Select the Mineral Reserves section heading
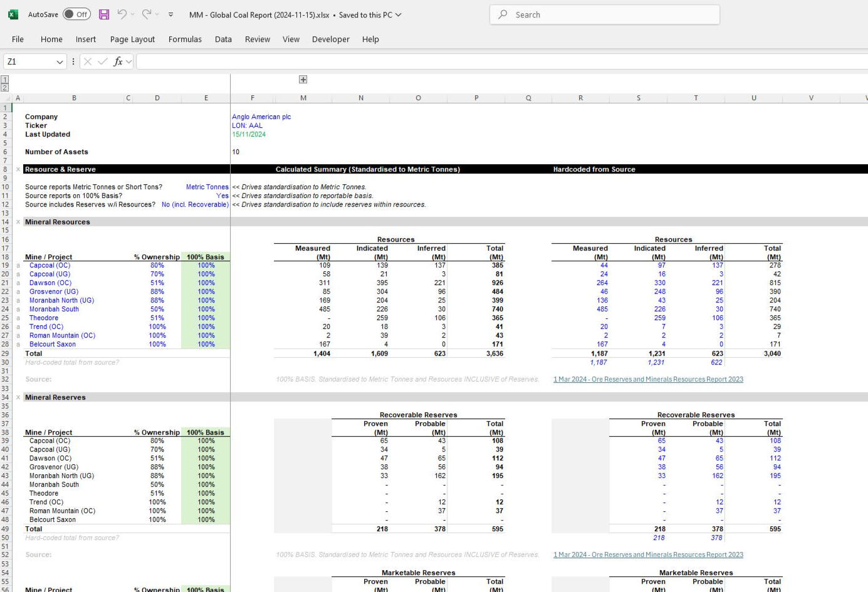This screenshot has height=592, width=868. pos(55,397)
